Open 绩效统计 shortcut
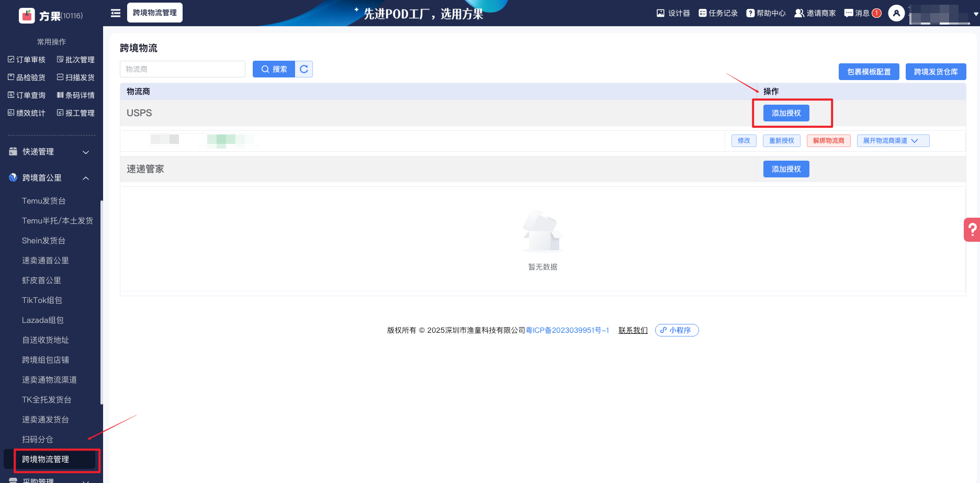 pyautogui.click(x=27, y=113)
